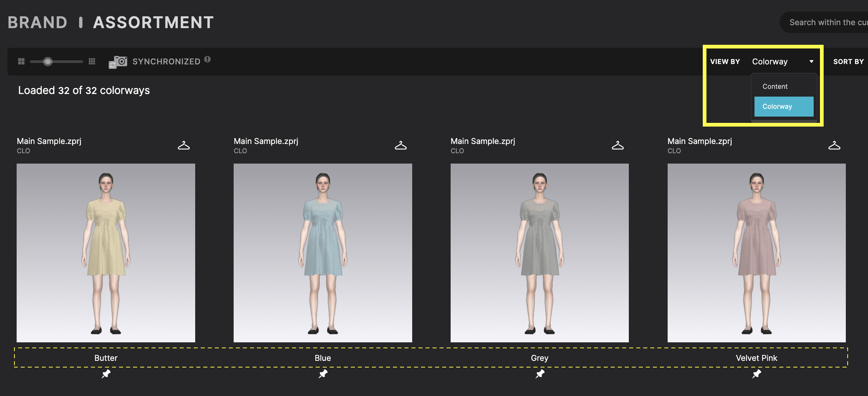Viewport: 868px width, 396px height.
Task: Switch to the ASSORTMENT tab
Action: 153,22
